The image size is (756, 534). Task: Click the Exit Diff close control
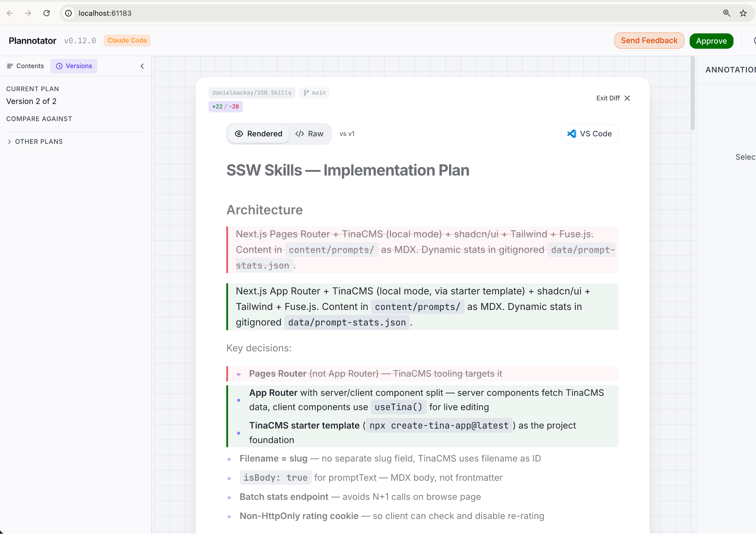tap(627, 98)
